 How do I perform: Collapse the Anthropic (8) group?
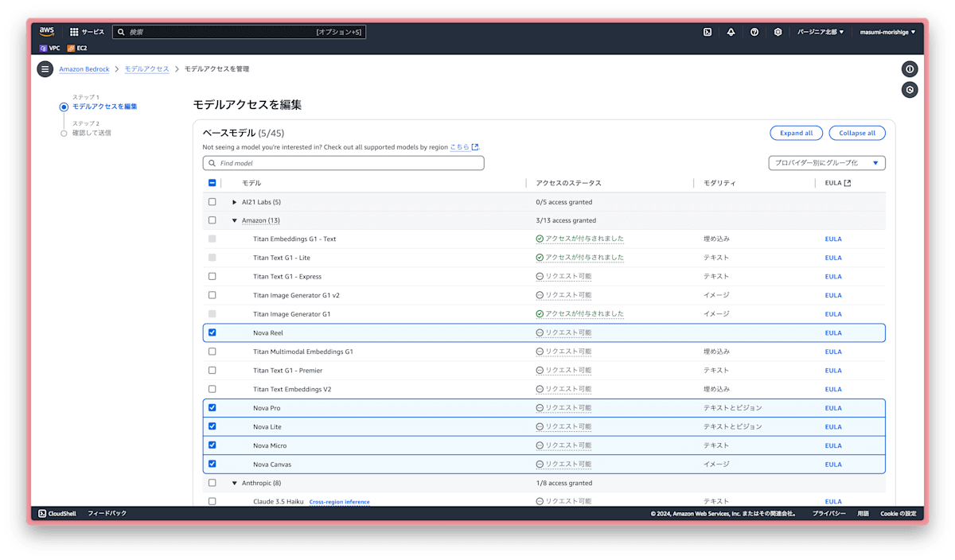[234, 483]
